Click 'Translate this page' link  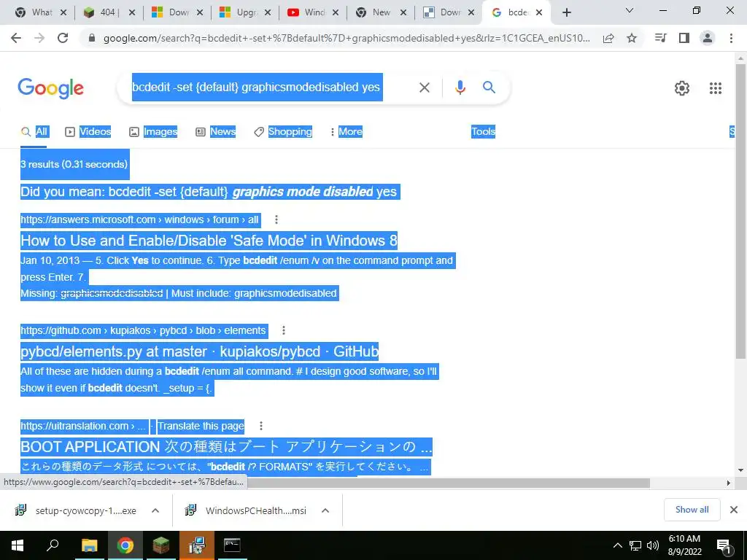click(x=201, y=426)
